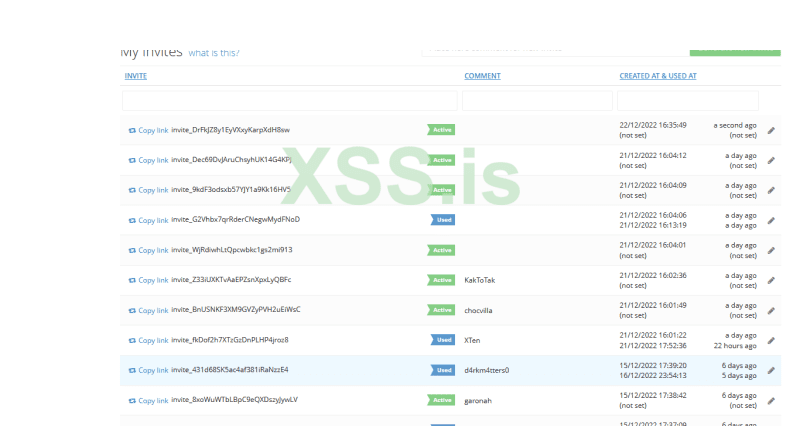Copy the link of the XTen invite

148,340
